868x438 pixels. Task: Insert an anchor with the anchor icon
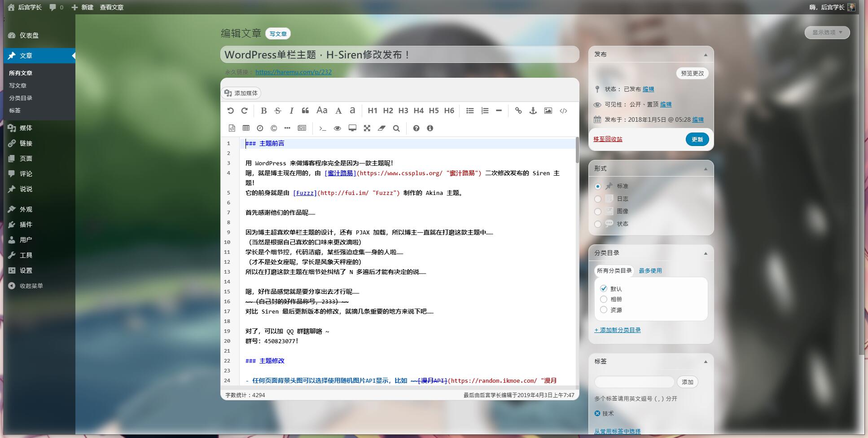point(533,111)
